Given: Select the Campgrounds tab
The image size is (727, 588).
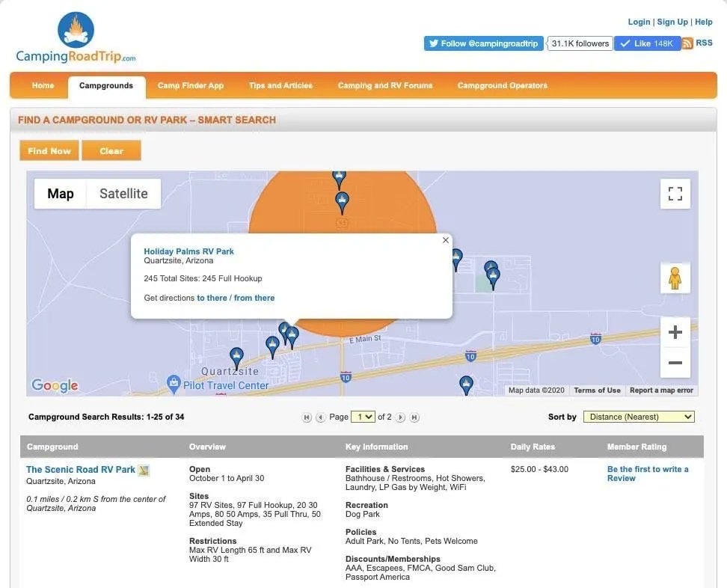Looking at the screenshot, I should tap(106, 87).
